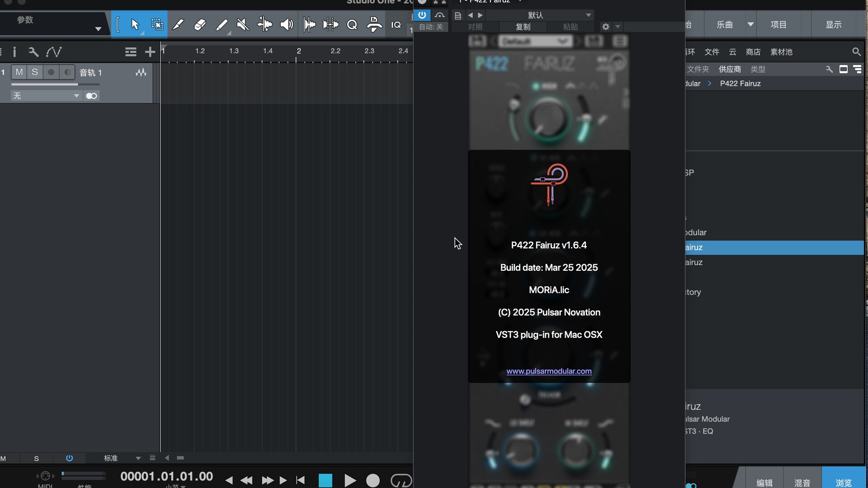Open the browser search magnifier icon
Image resolution: width=868 pixels, height=488 pixels.
pos(856,52)
